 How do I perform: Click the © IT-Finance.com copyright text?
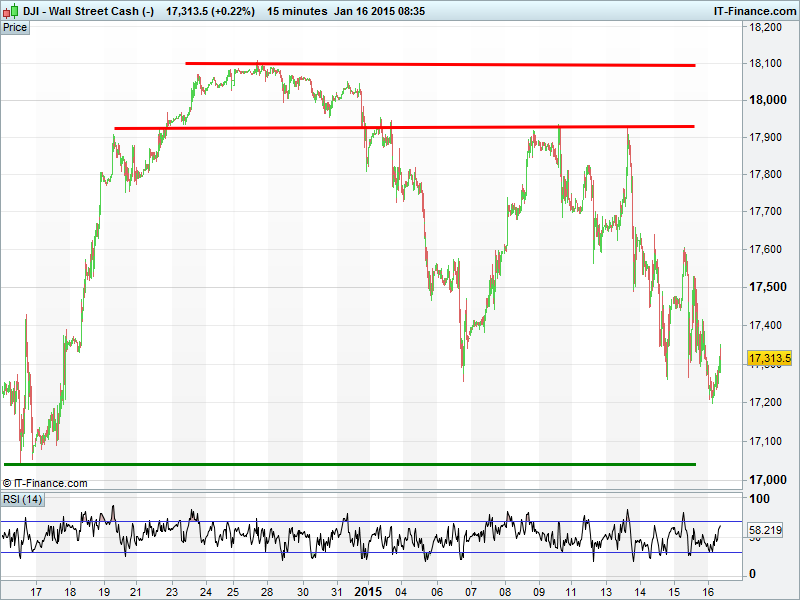(45, 483)
